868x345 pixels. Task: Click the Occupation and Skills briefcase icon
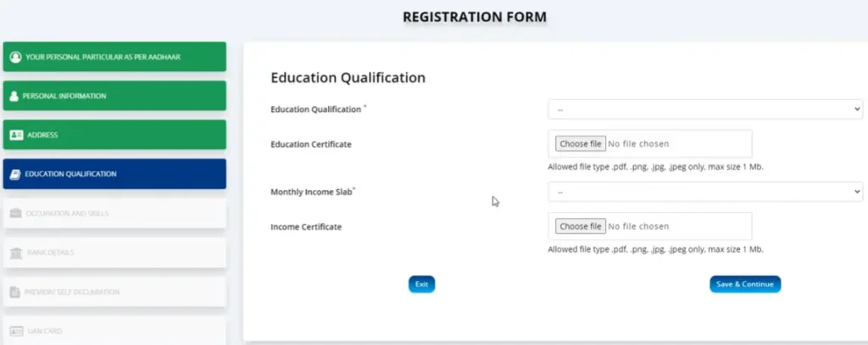(15, 214)
